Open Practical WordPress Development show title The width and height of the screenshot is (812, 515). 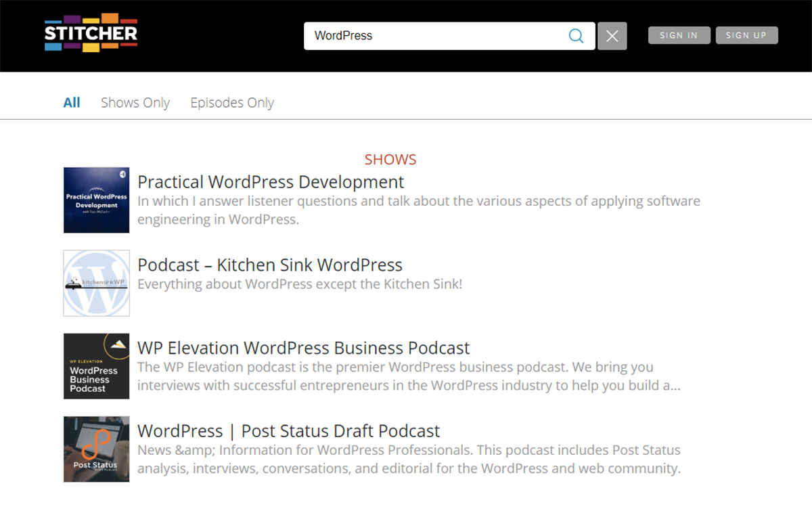271,182
